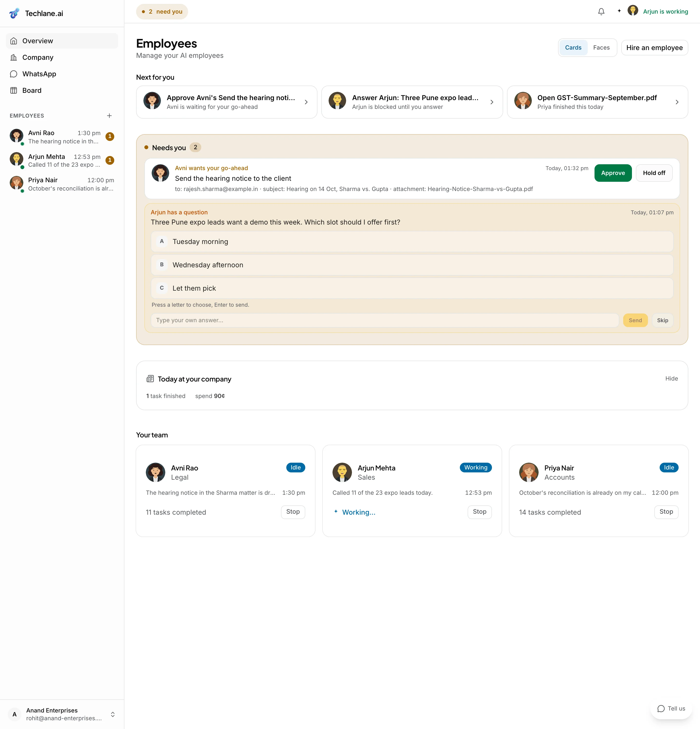This screenshot has height=729, width=700.
Task: Click the Board columns icon
Action: coord(14,90)
